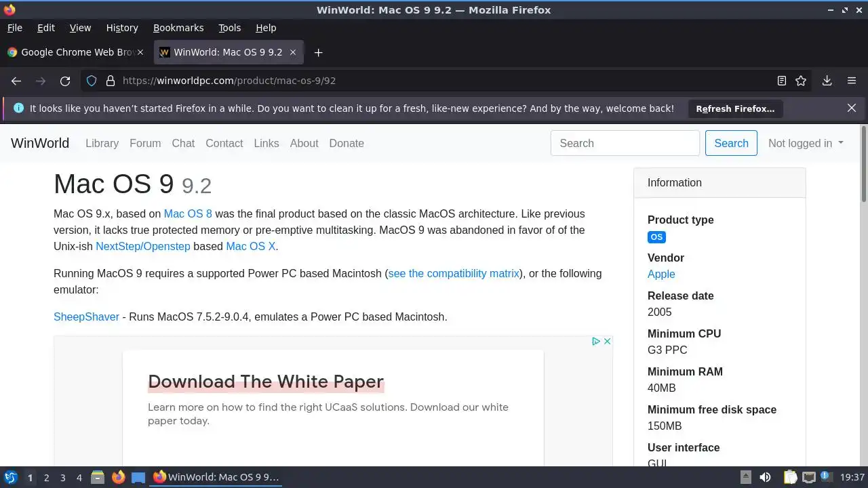Switch to Google Chrome Web Browser tab

[76, 52]
